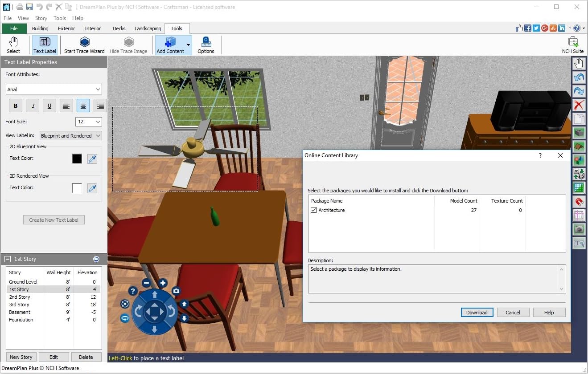The image size is (588, 374).
Task: Take a snapshot with navigation camera button
Action: click(x=176, y=291)
